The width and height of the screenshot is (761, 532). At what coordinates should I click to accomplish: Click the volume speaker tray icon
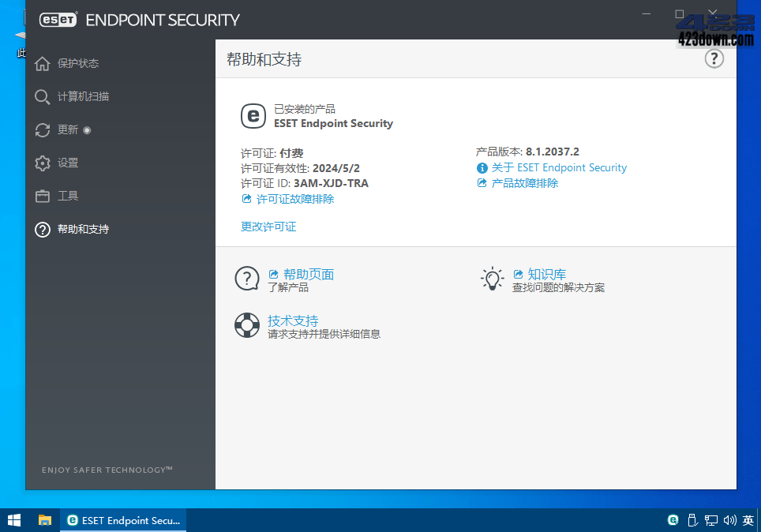(730, 520)
